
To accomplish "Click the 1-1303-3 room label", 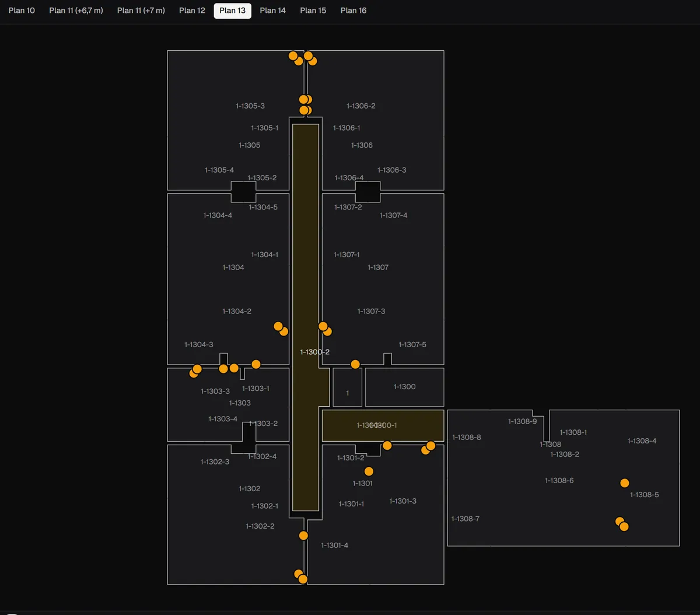I will (215, 392).
